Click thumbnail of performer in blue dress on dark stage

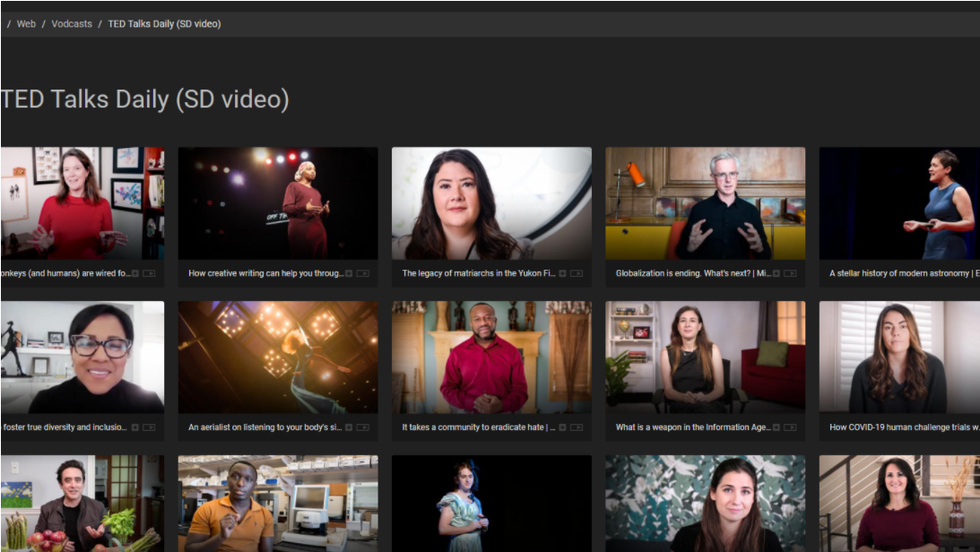tap(492, 504)
